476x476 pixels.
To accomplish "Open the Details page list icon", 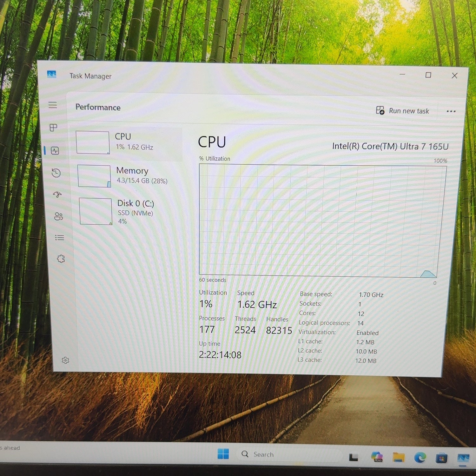I will click(60, 238).
